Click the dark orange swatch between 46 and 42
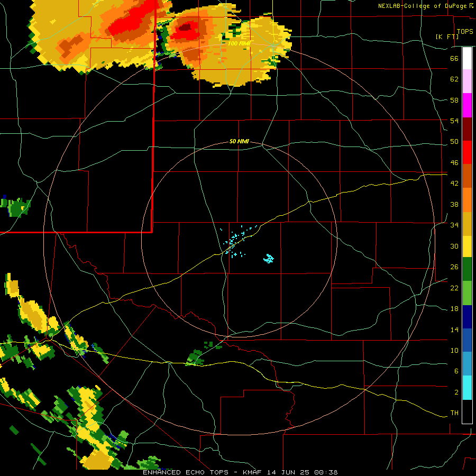 click(467, 176)
